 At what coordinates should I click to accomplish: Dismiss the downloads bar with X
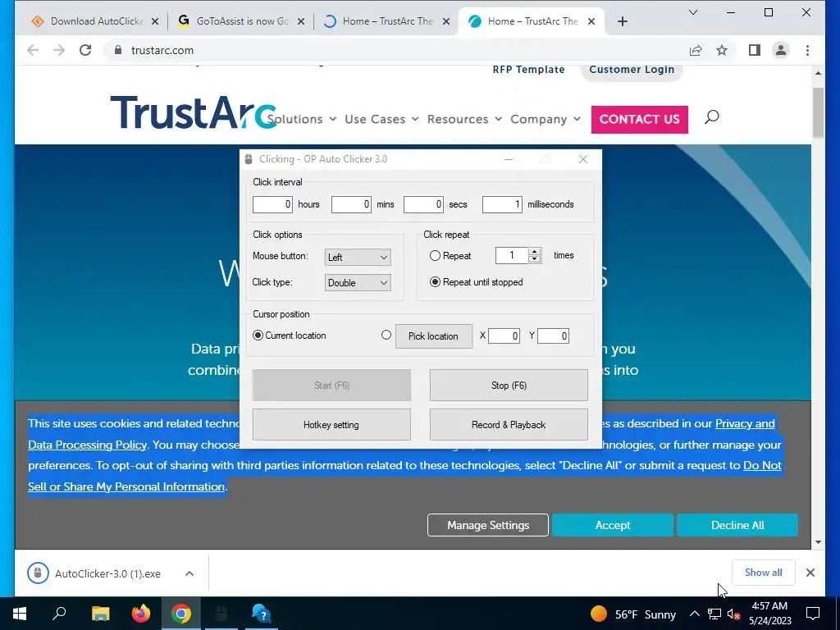810,573
